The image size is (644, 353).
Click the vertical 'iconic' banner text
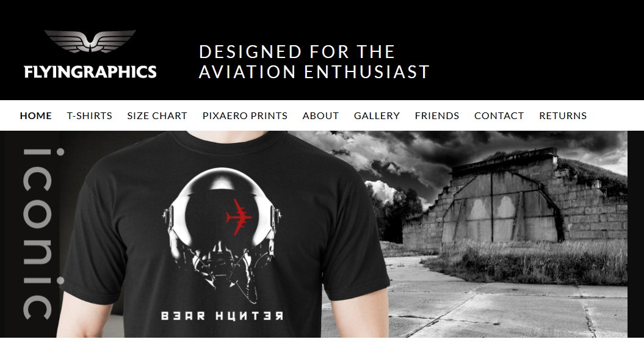pyautogui.click(x=41, y=235)
